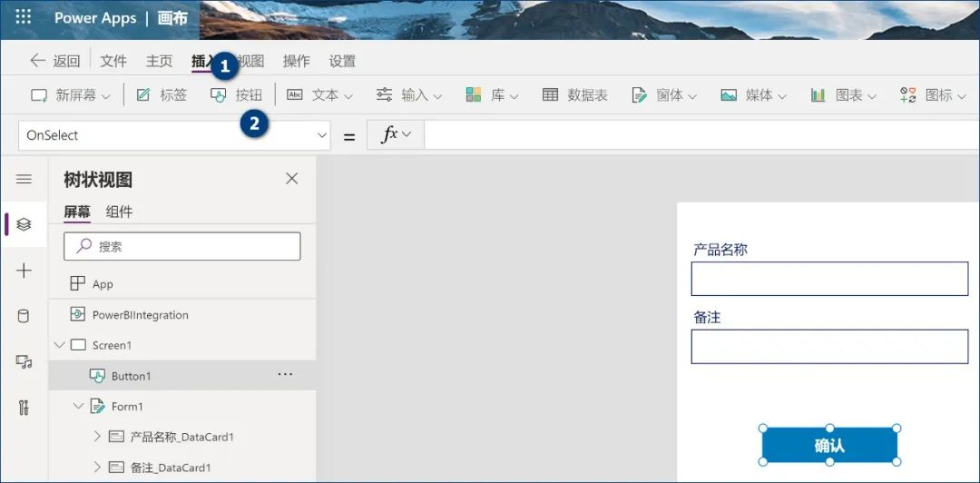Image resolution: width=980 pixels, height=483 pixels.
Task: Expand 产品名称_DataCard1 node
Action: [x=97, y=437]
